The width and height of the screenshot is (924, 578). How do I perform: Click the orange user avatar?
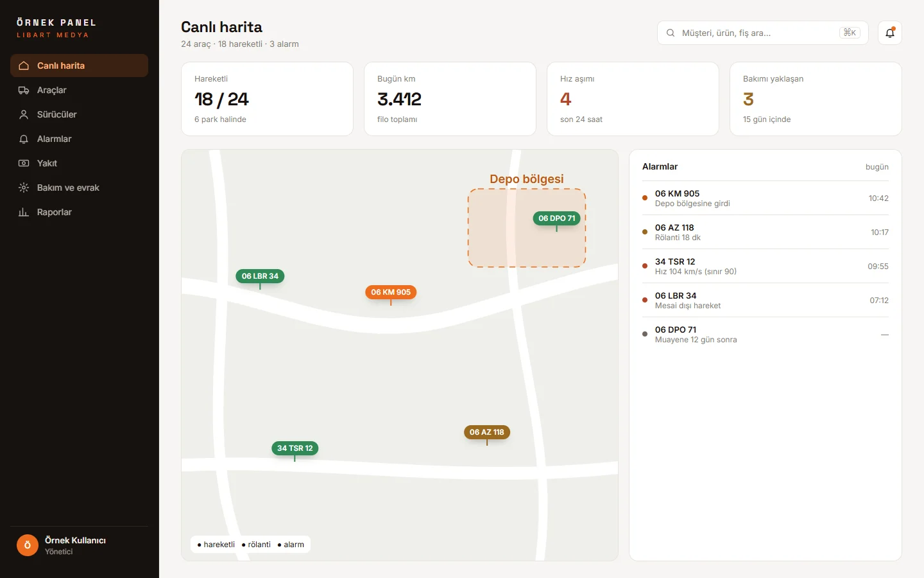[x=28, y=545]
